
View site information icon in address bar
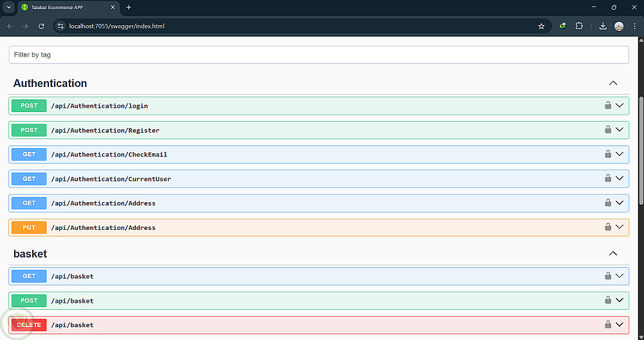[x=61, y=26]
